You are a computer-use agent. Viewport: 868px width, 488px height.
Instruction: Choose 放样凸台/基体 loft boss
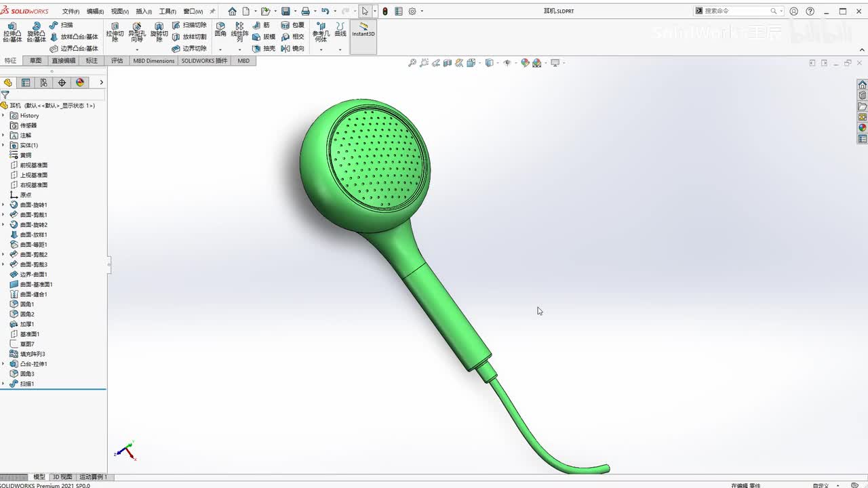tap(74, 37)
